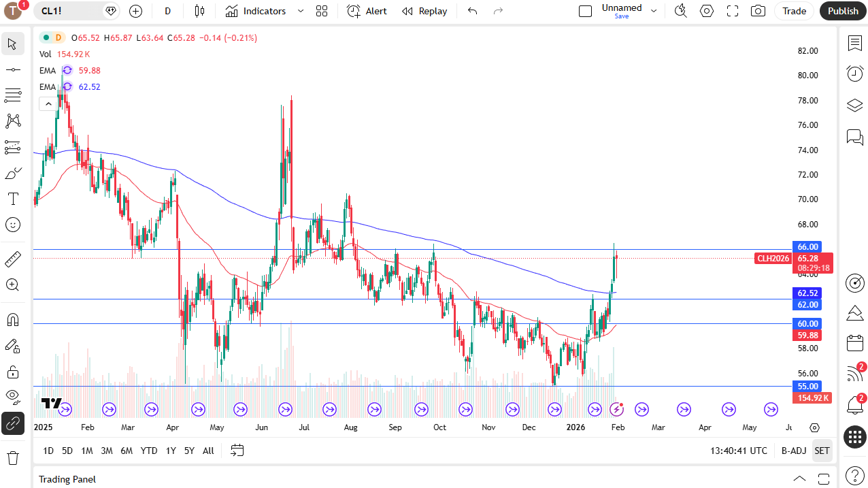Open the layout setup square icon
Viewport: 868px width, 488px height.
(x=585, y=11)
